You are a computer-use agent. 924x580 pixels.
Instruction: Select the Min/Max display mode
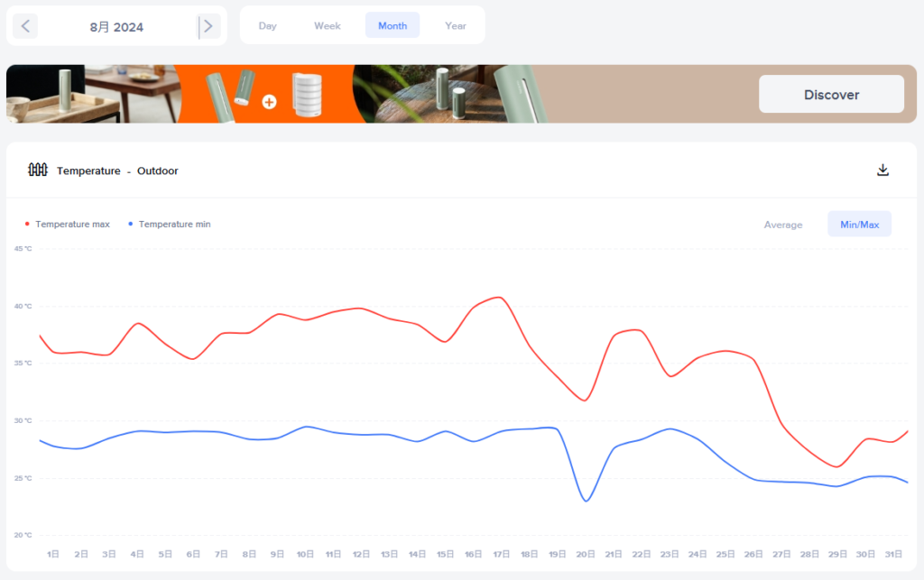pyautogui.click(x=859, y=225)
